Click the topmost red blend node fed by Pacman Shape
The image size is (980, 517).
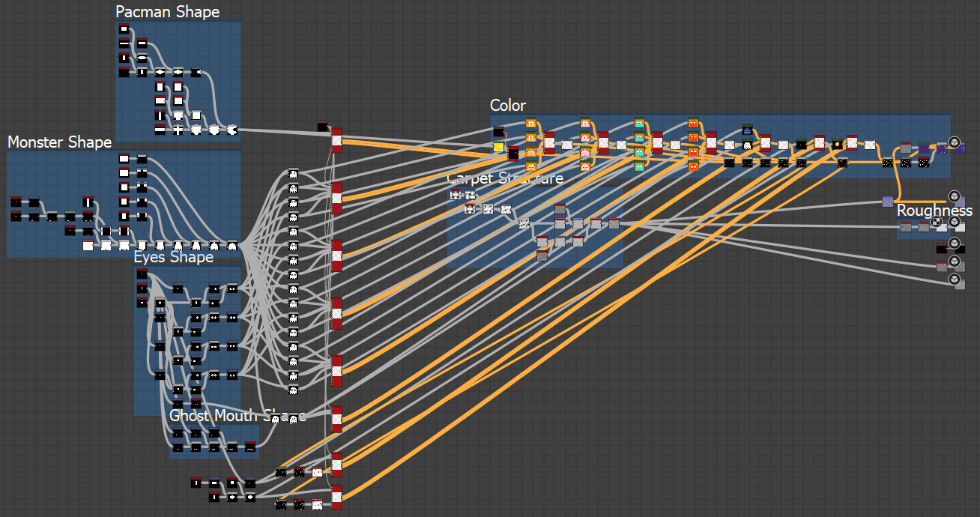(x=336, y=140)
